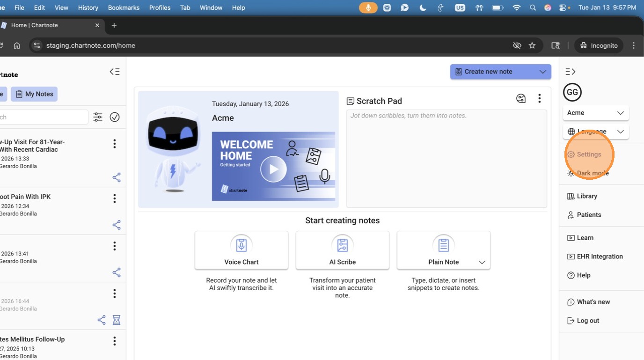Focus the notes search field
644x360 pixels.
pos(44,117)
